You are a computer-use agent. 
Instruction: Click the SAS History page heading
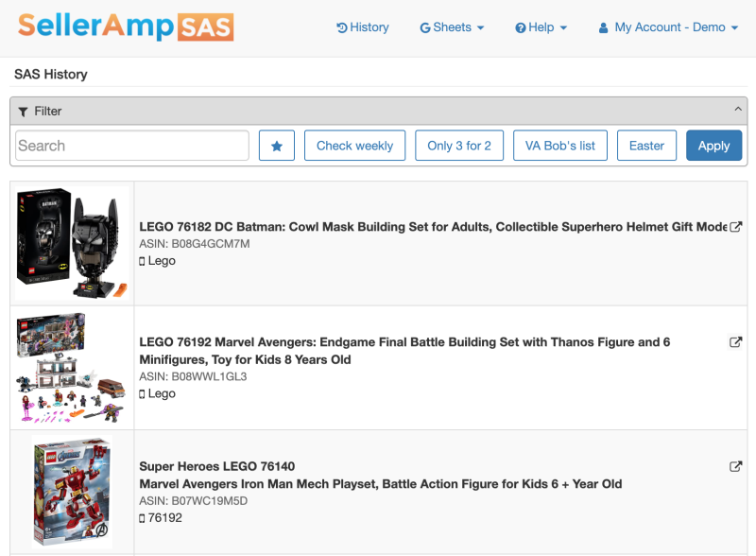(51, 75)
